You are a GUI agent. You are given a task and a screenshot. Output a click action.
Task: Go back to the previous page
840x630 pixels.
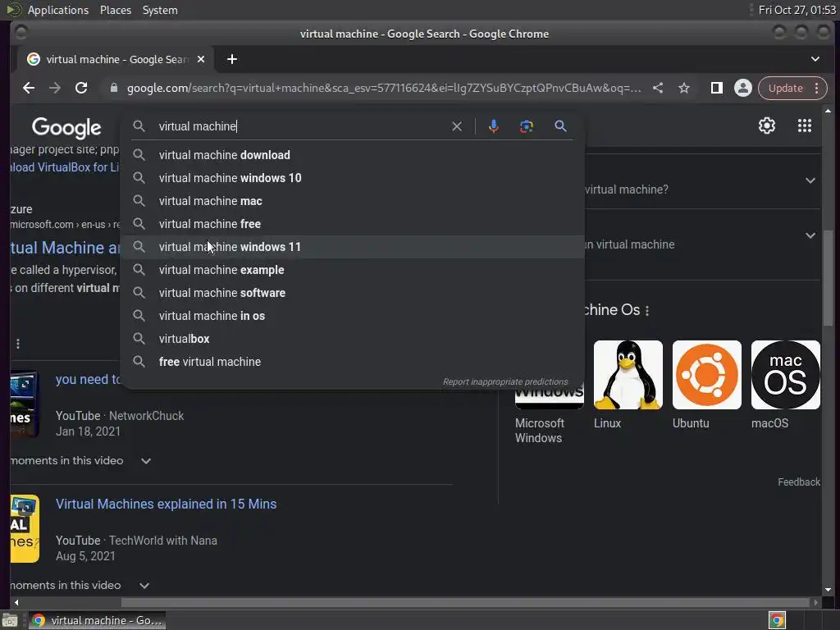29,88
